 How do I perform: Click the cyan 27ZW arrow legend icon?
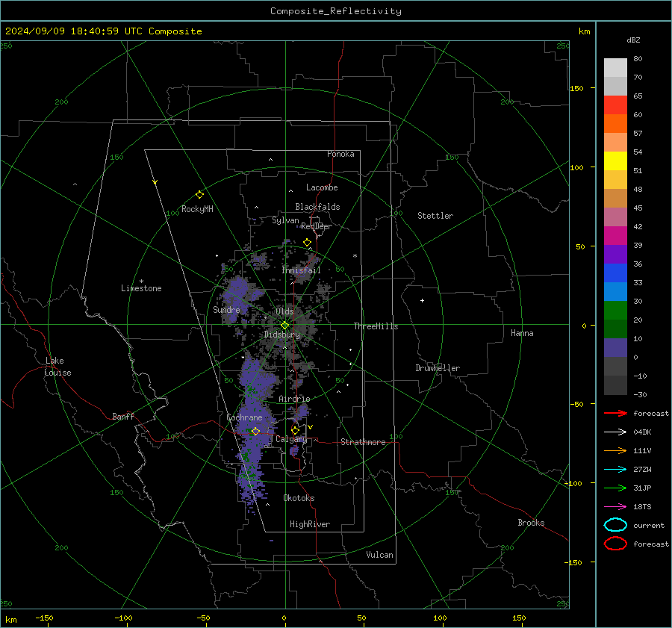615,470
